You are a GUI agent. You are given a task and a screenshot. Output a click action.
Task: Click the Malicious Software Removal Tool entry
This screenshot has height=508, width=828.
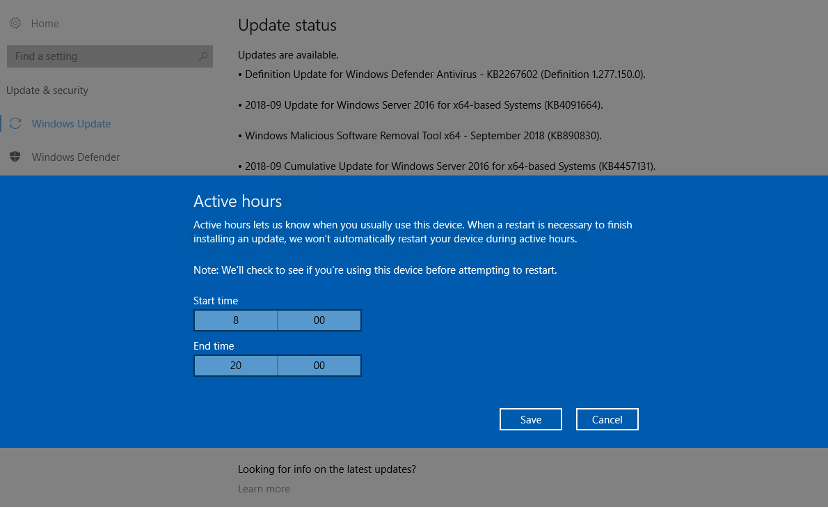(420, 136)
